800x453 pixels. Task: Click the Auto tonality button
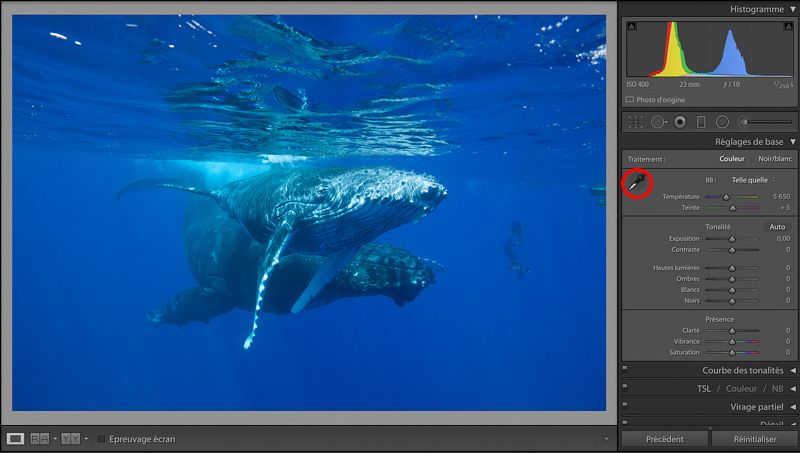(777, 226)
